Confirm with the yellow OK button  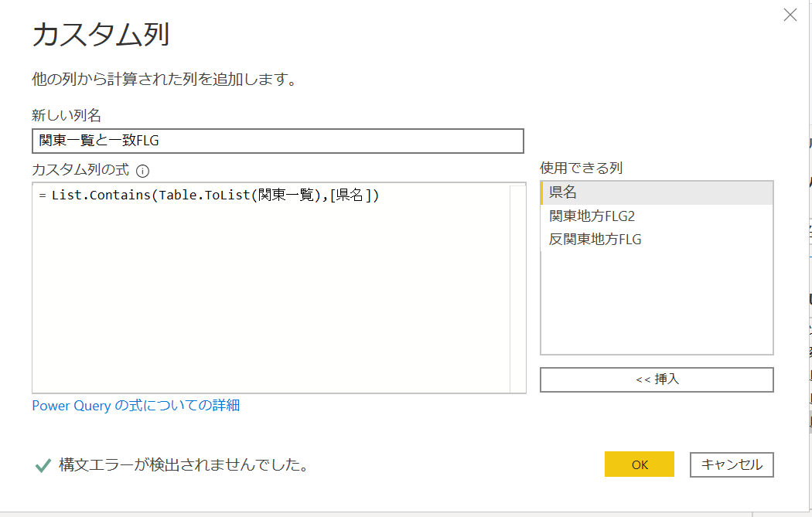[x=640, y=464]
